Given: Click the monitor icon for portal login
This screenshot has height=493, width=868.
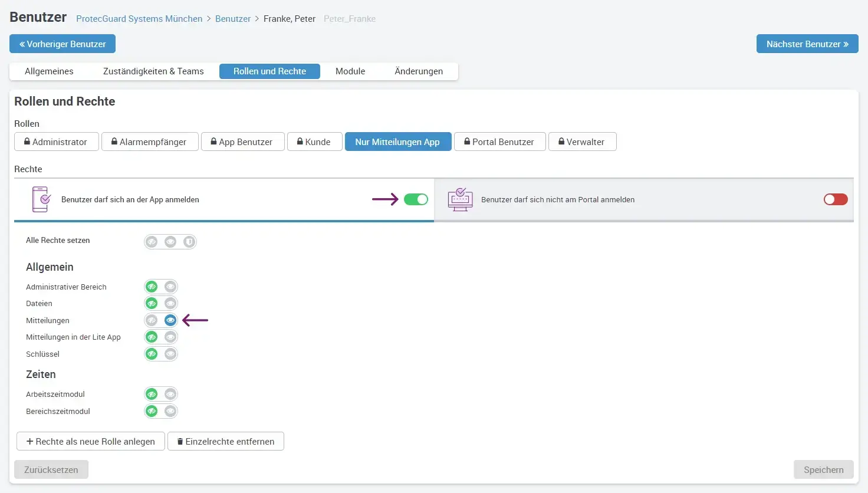Looking at the screenshot, I should tap(460, 200).
